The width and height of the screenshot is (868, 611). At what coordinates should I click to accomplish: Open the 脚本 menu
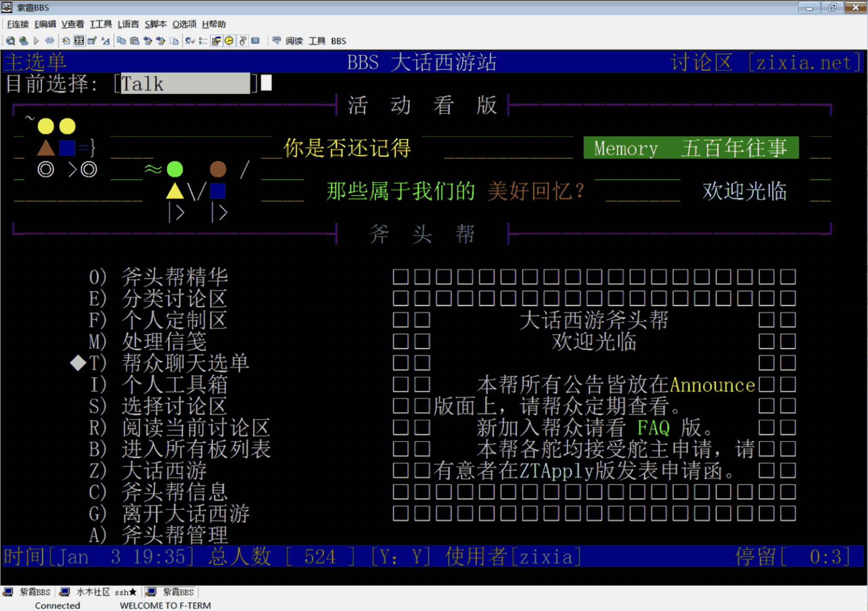pyautogui.click(x=156, y=24)
